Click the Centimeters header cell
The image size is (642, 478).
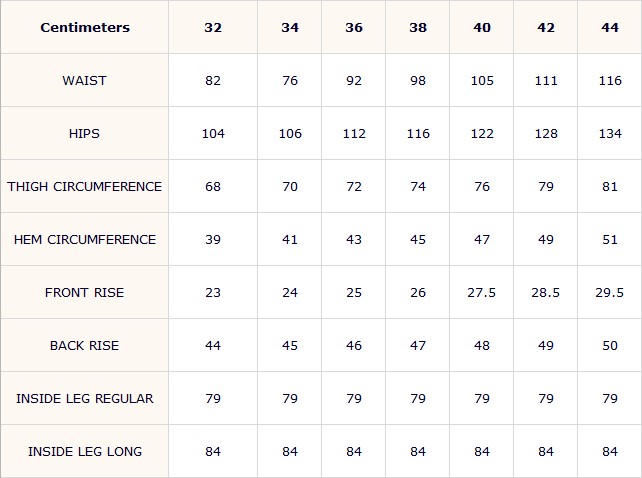(85, 27)
